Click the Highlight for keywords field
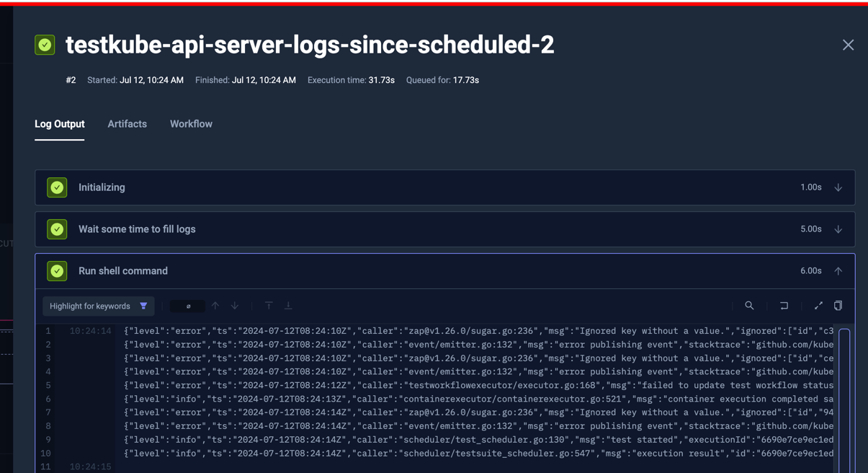The height and width of the screenshot is (473, 868). point(90,306)
